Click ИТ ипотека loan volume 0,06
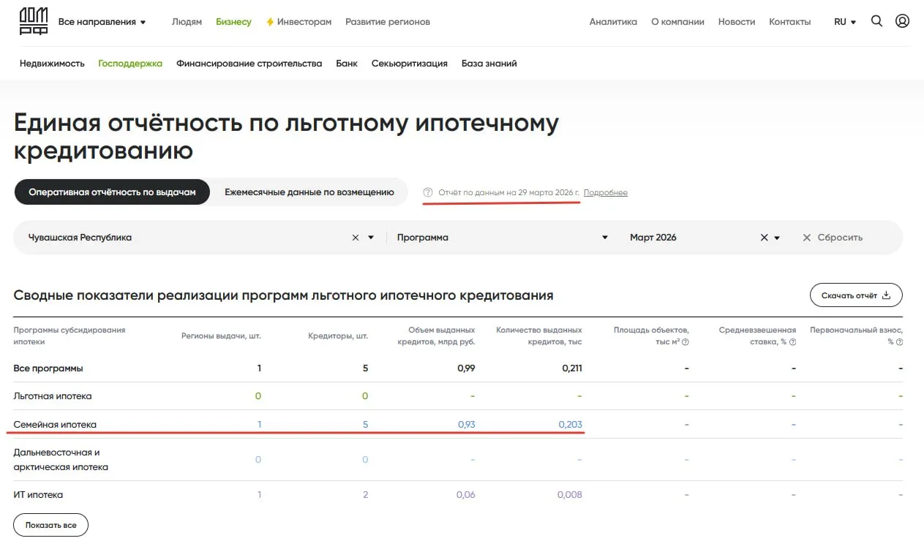This screenshot has width=924, height=560. (466, 495)
